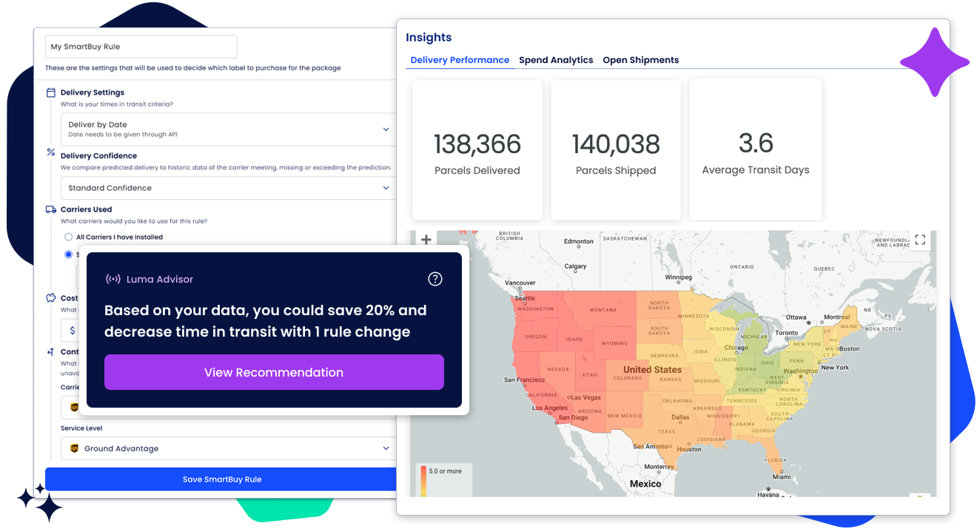Image resolution: width=980 pixels, height=529 pixels.
Task: Click the Delivery Settings calendar icon
Action: click(x=50, y=92)
